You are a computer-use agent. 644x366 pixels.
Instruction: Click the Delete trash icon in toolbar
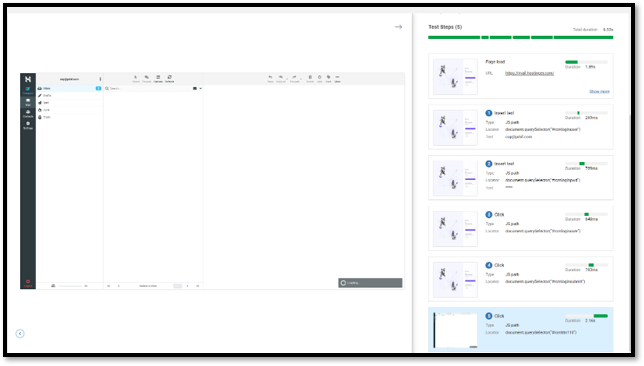coord(310,78)
